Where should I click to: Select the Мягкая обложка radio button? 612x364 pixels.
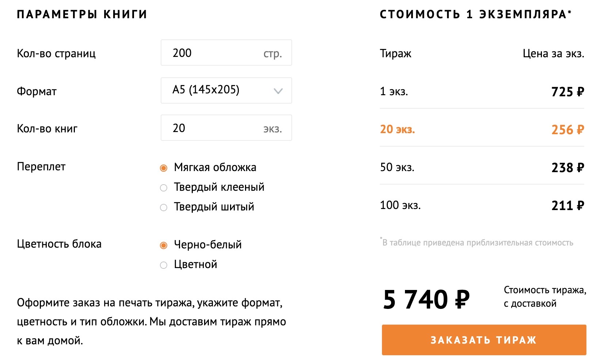click(164, 168)
